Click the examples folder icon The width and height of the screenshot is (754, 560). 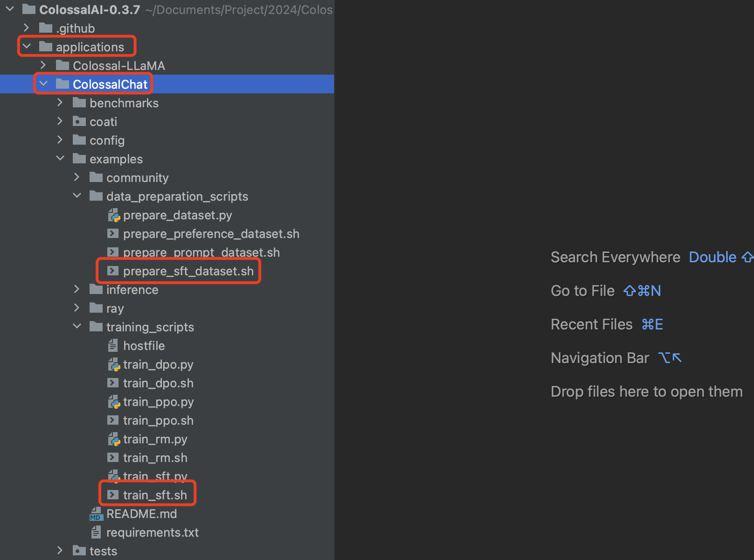pyautogui.click(x=79, y=158)
